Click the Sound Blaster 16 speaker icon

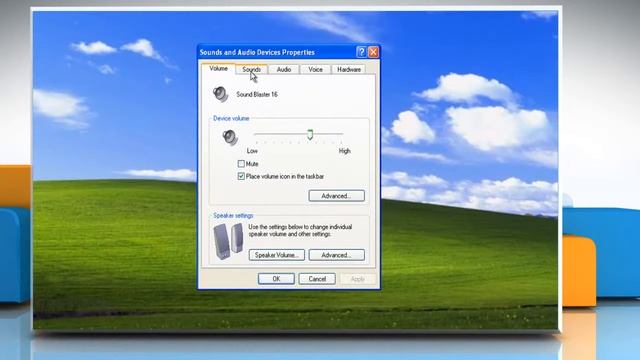(220, 94)
